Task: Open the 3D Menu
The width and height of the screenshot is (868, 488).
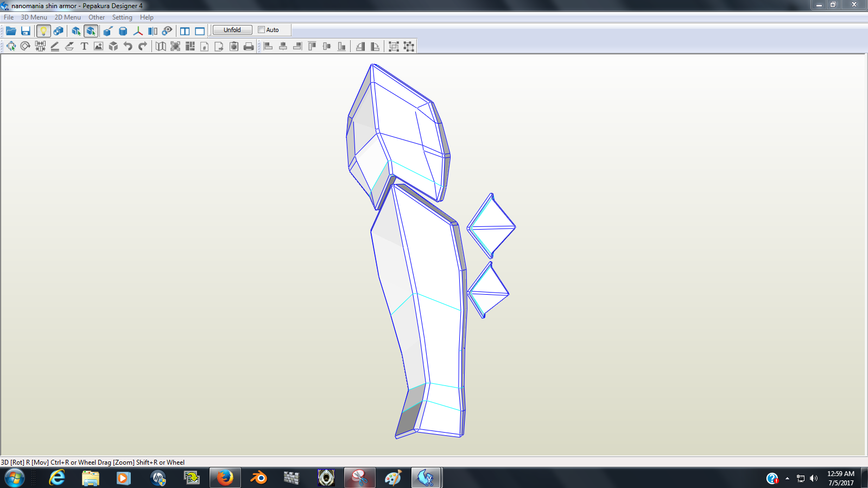Action: pos(34,17)
